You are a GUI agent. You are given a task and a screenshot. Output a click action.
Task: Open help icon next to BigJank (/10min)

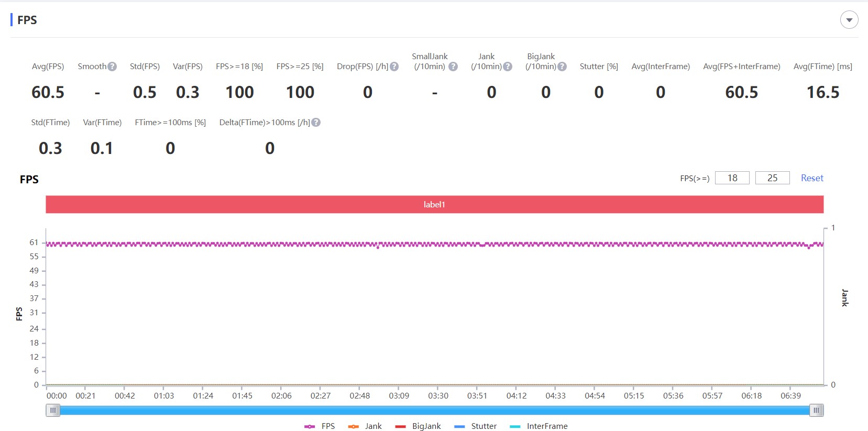coord(562,67)
